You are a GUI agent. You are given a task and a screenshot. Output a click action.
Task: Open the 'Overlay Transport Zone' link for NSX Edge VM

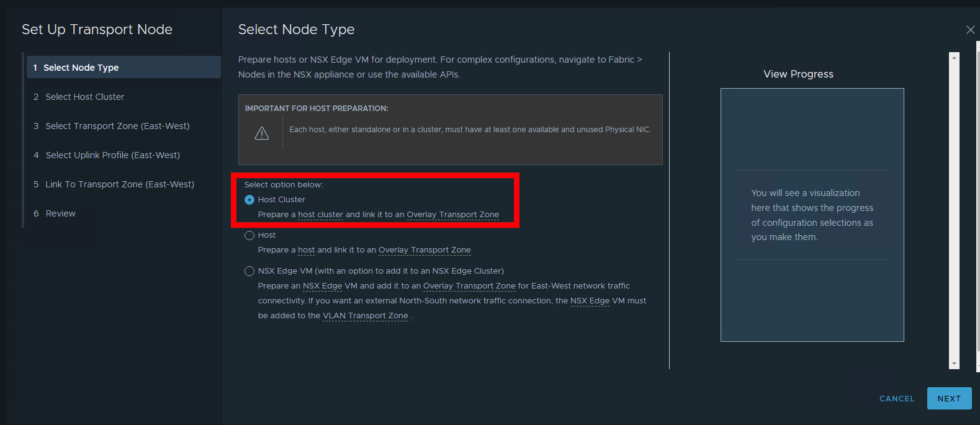(469, 285)
